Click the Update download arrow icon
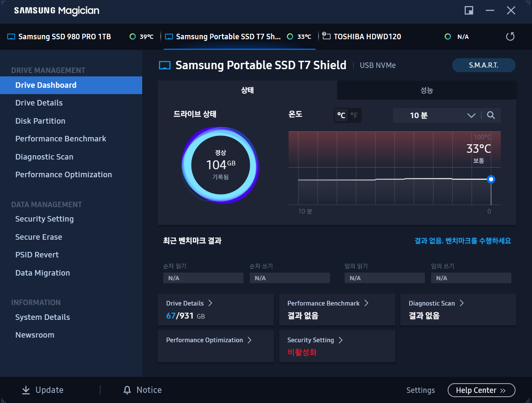This screenshot has width=532, height=403. point(26,390)
